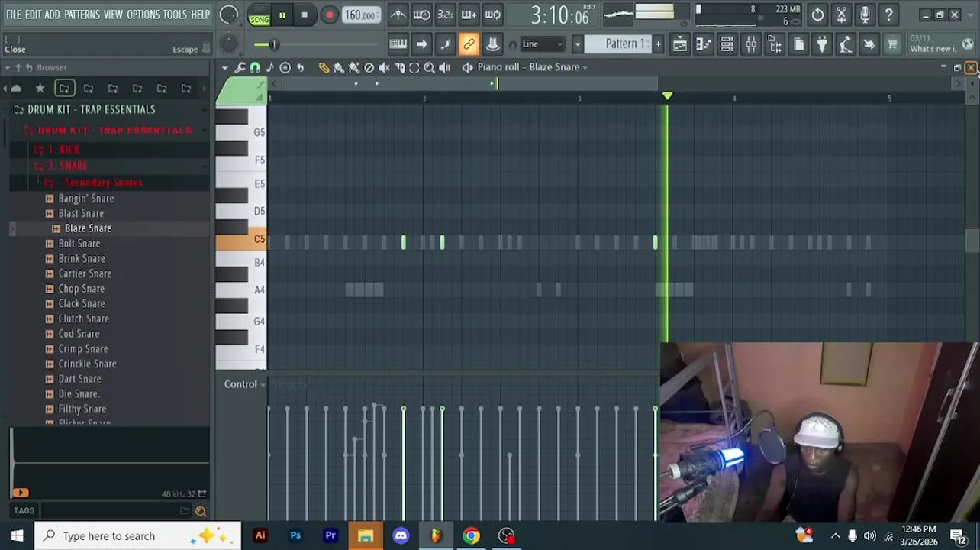Open the Playlist view icon
The height and width of the screenshot is (550, 980).
pos(679,44)
